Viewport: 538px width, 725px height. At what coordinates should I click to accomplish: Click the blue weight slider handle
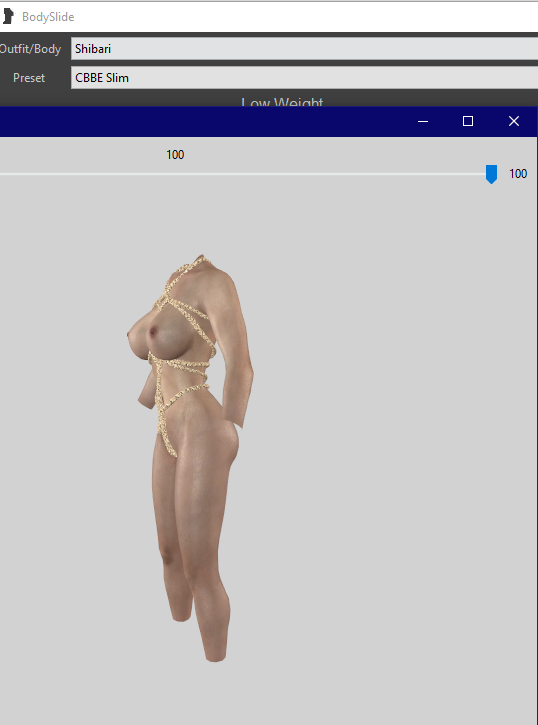491,174
